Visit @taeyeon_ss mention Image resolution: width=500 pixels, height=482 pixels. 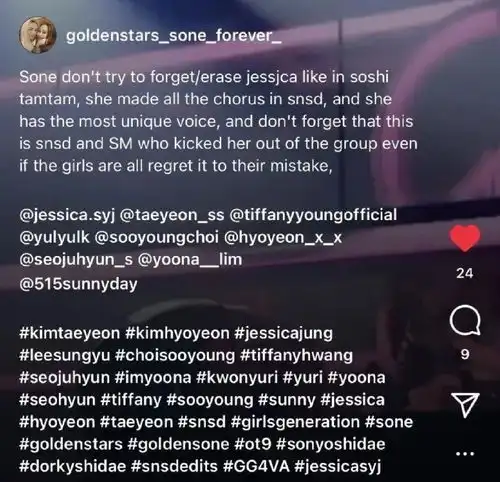pos(172,215)
